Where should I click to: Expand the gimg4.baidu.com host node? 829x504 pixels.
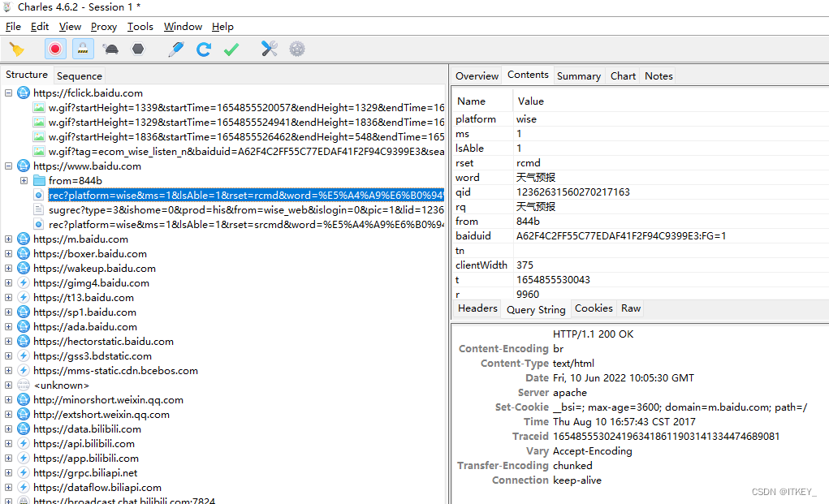point(8,282)
